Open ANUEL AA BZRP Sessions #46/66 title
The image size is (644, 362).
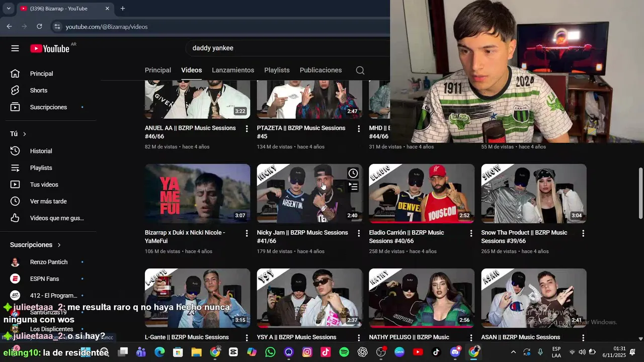click(190, 132)
